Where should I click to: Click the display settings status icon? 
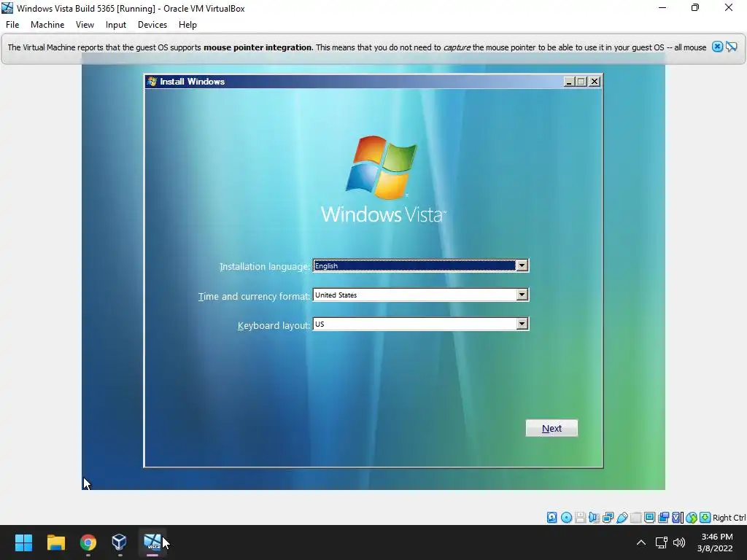[x=649, y=517]
